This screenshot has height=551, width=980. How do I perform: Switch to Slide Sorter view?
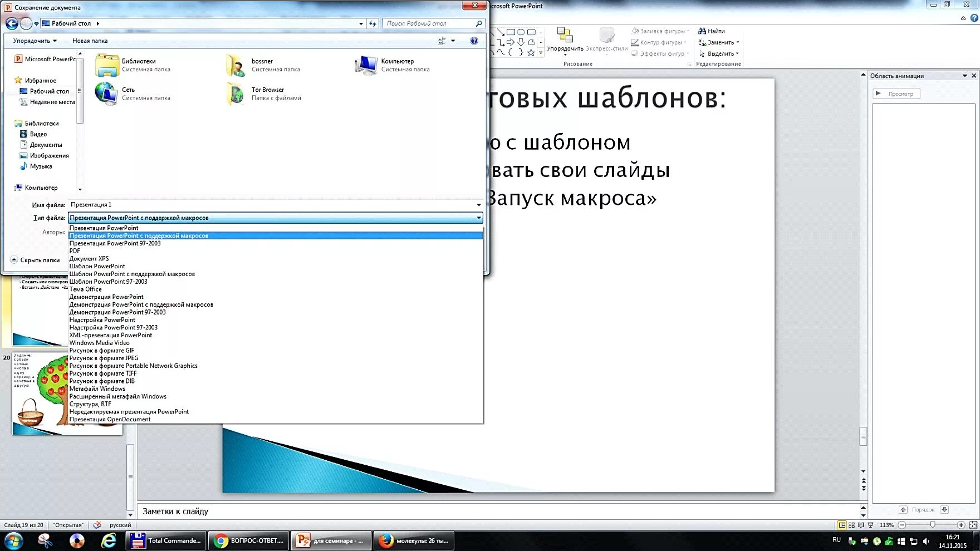851,525
